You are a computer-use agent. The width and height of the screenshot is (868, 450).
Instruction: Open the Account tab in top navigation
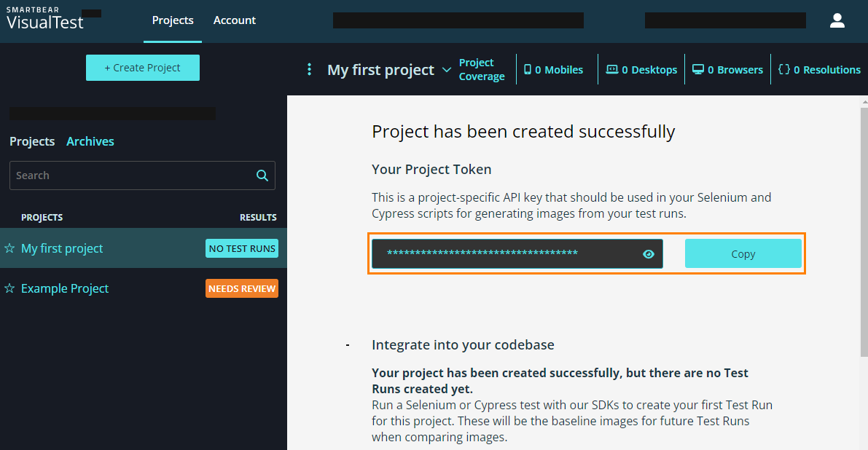[x=235, y=20]
